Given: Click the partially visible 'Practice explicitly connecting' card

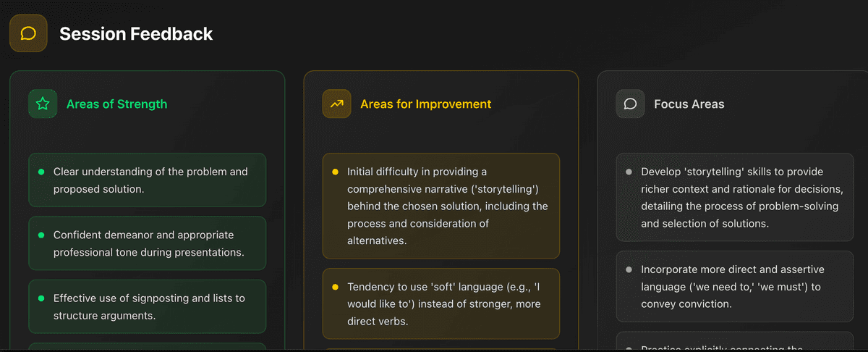Looking at the screenshot, I should (x=735, y=343).
